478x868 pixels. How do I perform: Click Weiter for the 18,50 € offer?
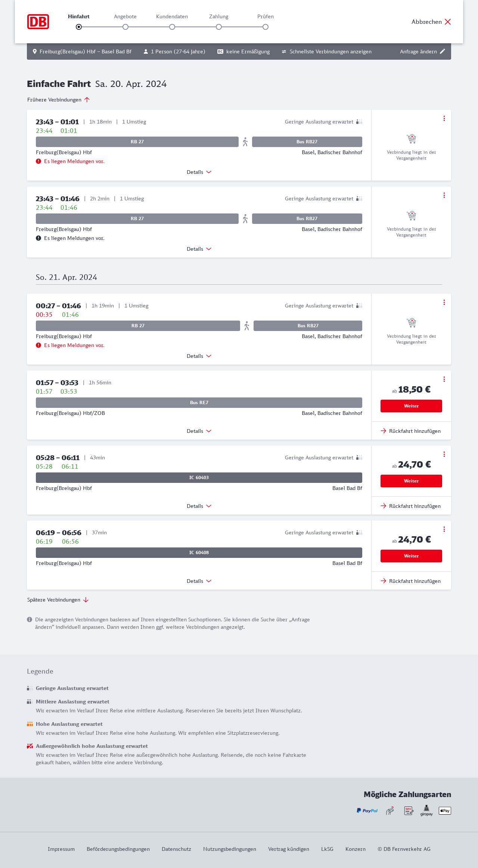pyautogui.click(x=411, y=406)
